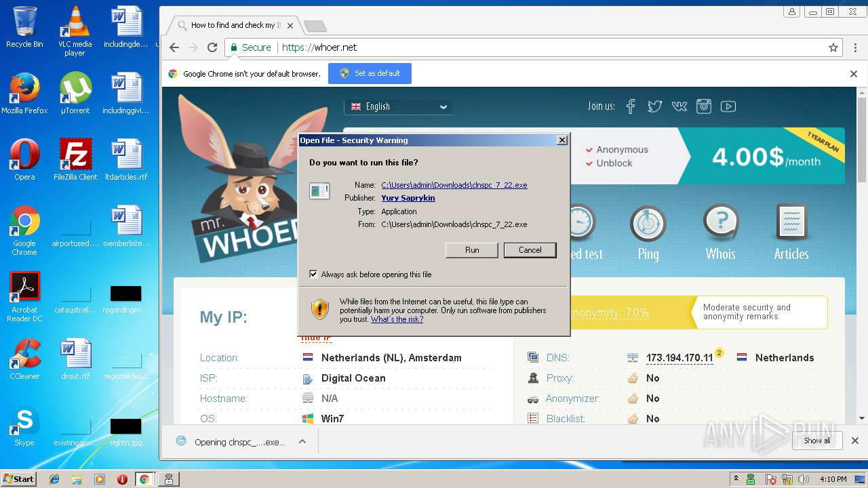Open whoer Instagram icon

pyautogui.click(x=704, y=106)
